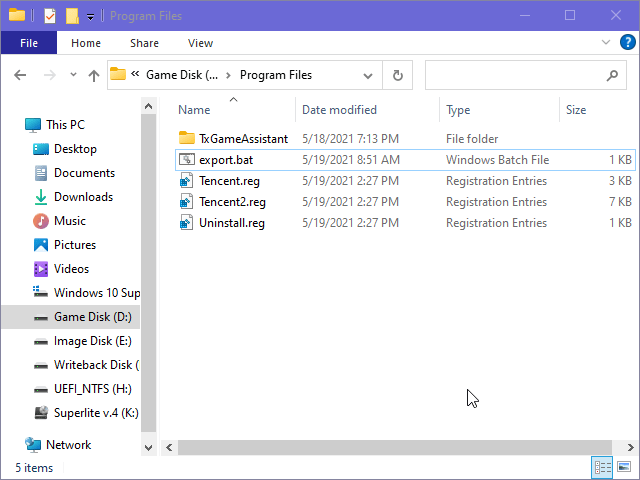
Task: Go back with the Back arrow
Action: click(20, 75)
